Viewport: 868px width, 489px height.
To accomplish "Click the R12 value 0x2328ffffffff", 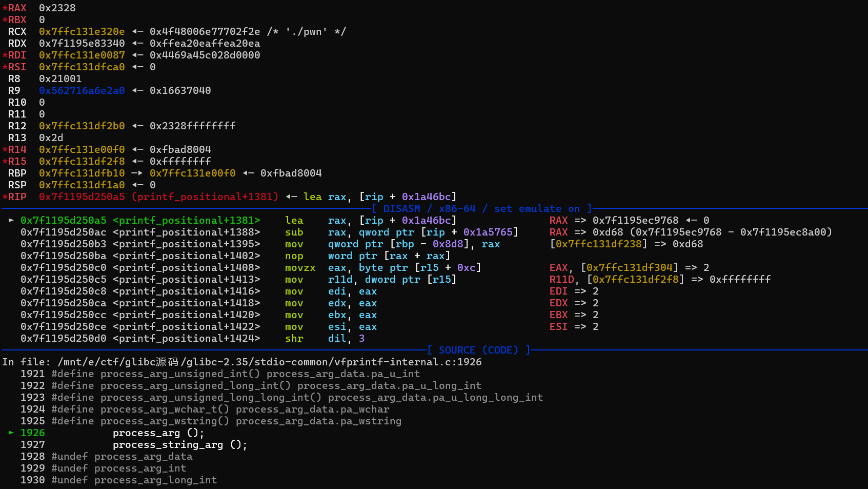I will coord(192,126).
